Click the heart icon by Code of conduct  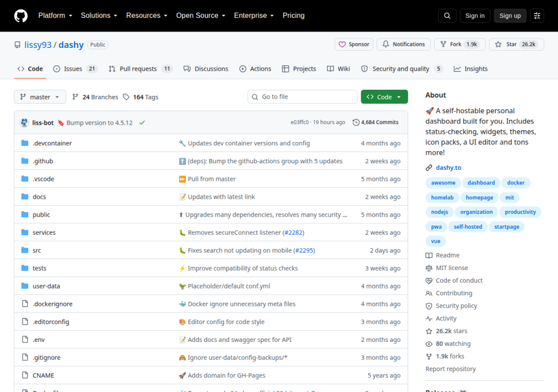click(x=429, y=280)
